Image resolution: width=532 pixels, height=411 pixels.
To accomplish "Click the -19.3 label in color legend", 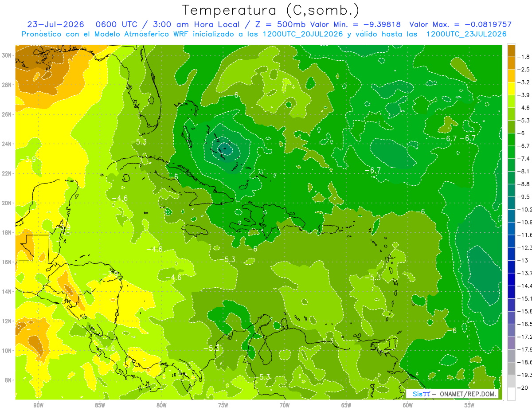I will coord(525,375).
